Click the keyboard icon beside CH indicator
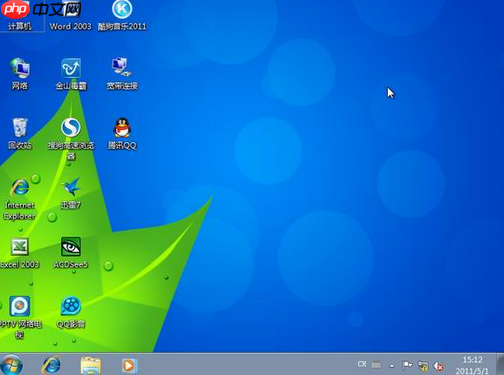 tap(376, 365)
